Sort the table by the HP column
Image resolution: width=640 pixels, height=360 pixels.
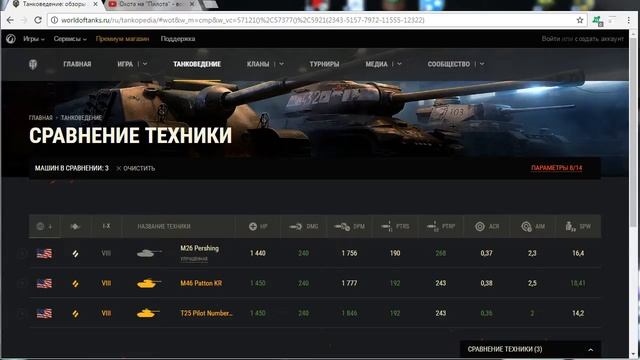[258, 226]
